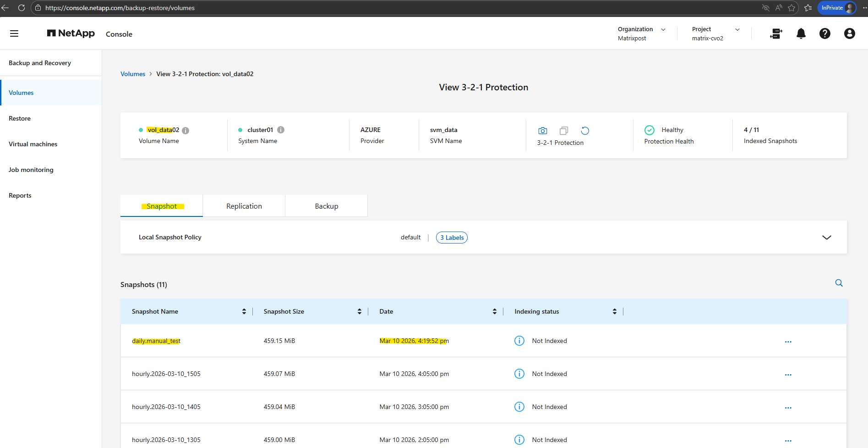Open Job monitoring in the sidebar

[31, 170]
